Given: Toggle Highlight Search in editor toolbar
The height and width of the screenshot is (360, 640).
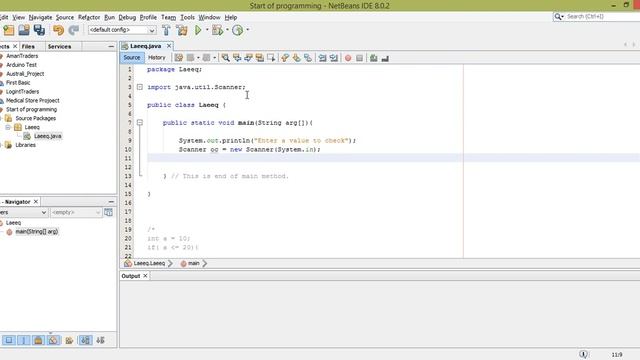Looking at the screenshot, I should point(260,58).
